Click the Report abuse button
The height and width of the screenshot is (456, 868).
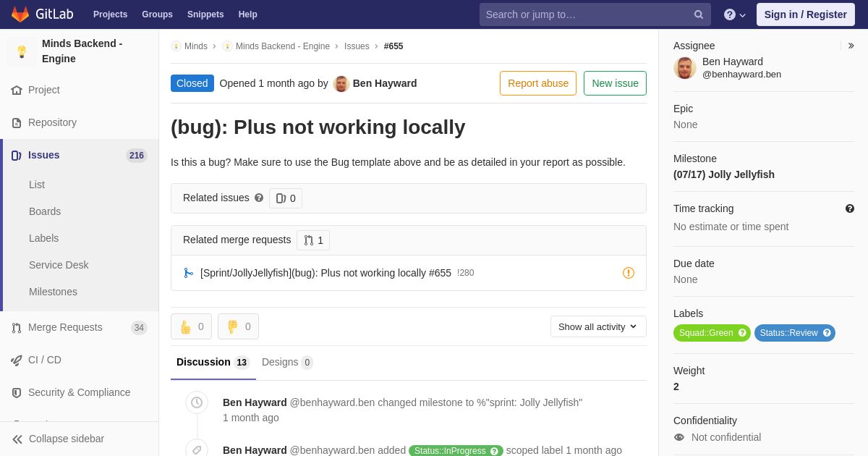(538, 83)
